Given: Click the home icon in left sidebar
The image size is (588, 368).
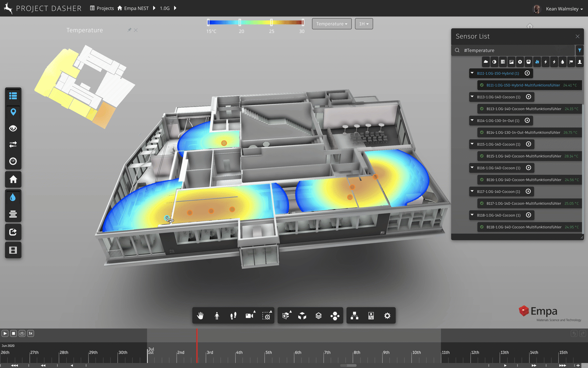Looking at the screenshot, I should click(13, 179).
